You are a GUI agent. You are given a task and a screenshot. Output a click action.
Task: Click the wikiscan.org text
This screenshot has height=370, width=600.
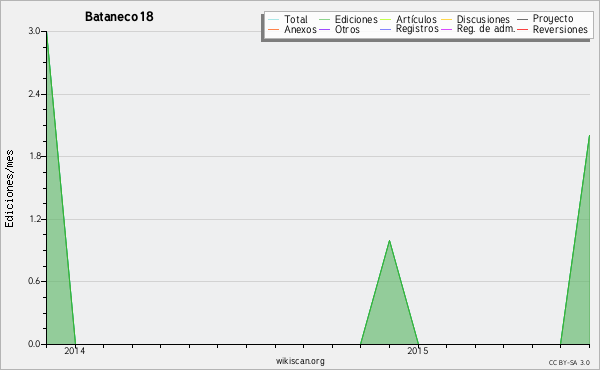click(300, 361)
